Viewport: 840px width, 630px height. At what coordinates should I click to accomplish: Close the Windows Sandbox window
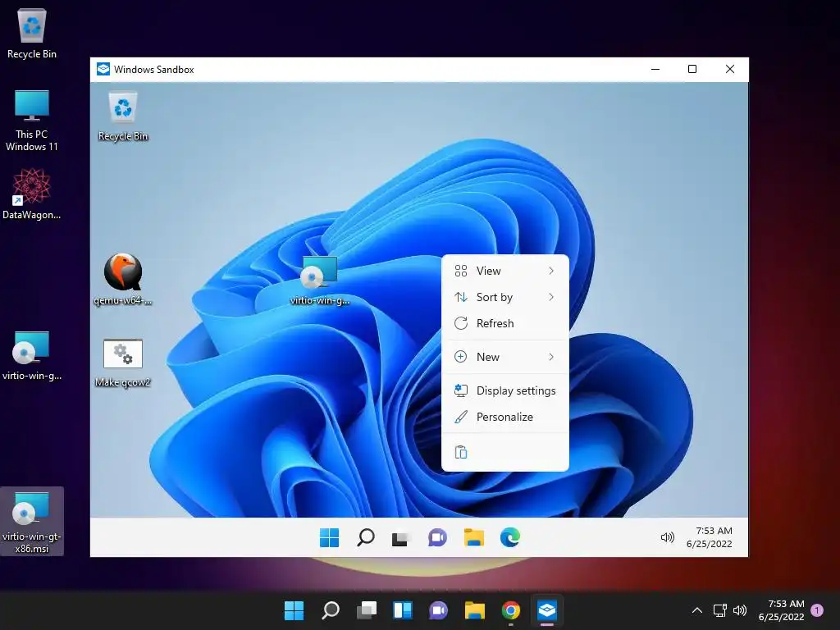729,69
